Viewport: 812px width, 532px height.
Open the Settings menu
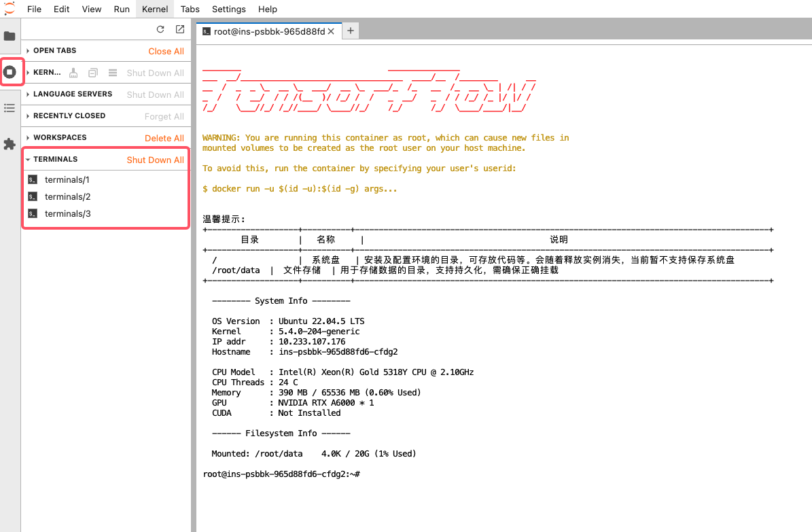(x=228, y=9)
